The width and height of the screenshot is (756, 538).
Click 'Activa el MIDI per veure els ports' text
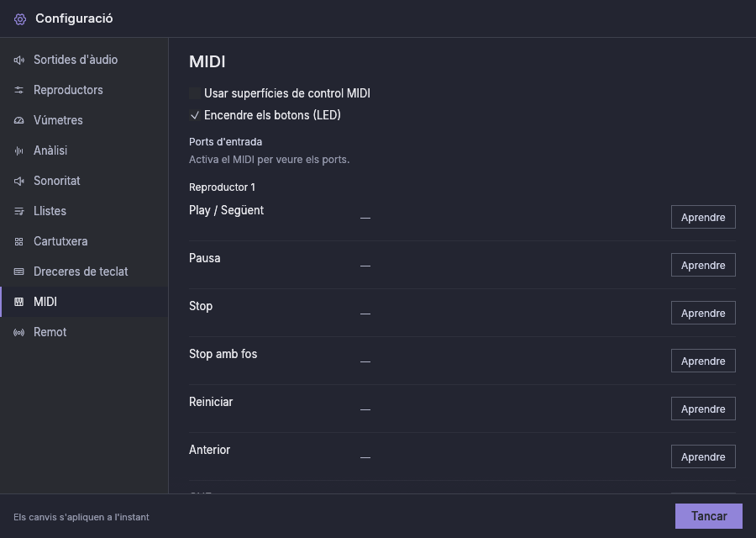[269, 160]
